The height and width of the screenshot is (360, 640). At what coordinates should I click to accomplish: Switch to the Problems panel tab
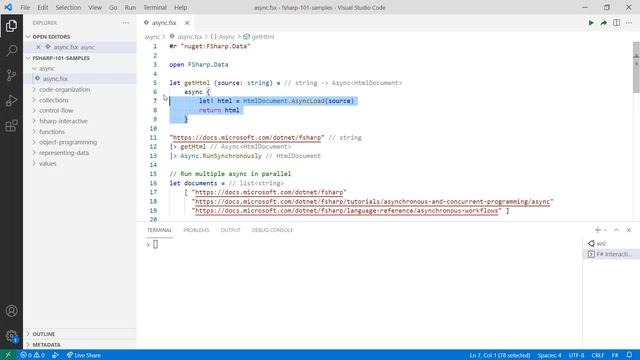click(196, 230)
